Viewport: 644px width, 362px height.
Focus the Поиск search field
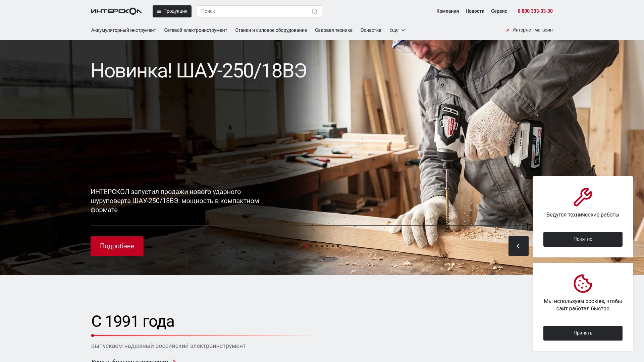tap(259, 11)
